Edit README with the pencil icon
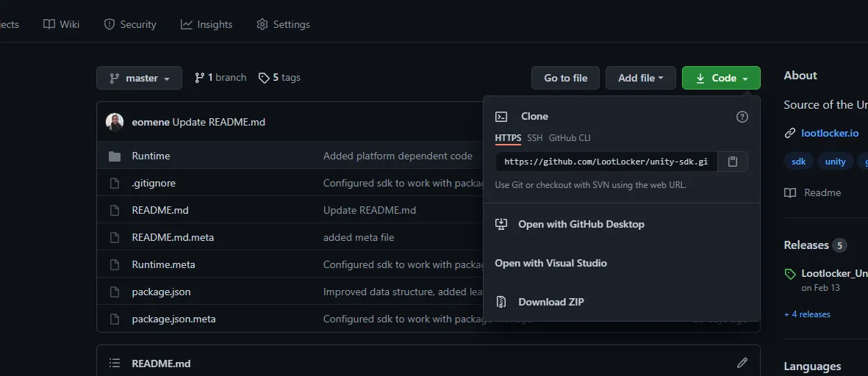Viewport: 868px width, 376px height. 742,364
